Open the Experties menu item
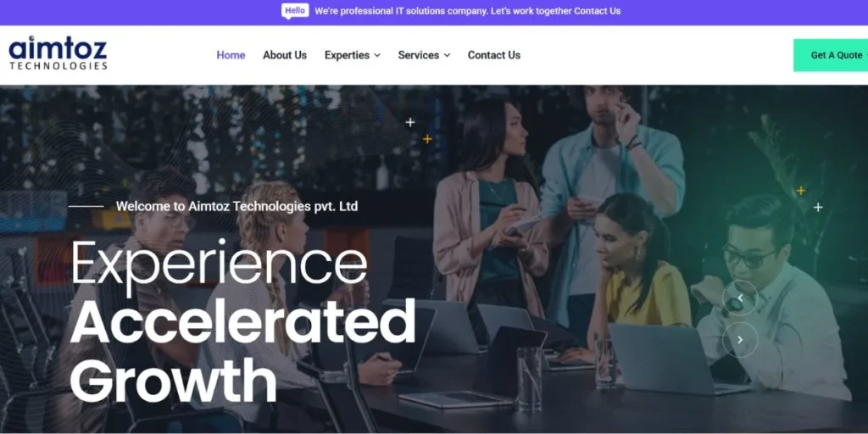Viewport: 868px width, 434px height. point(347,55)
